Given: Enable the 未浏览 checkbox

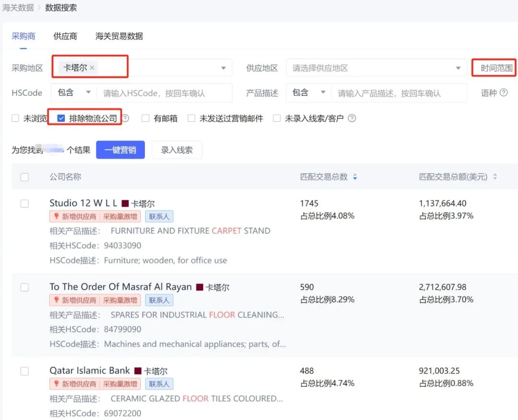Looking at the screenshot, I should [15, 118].
